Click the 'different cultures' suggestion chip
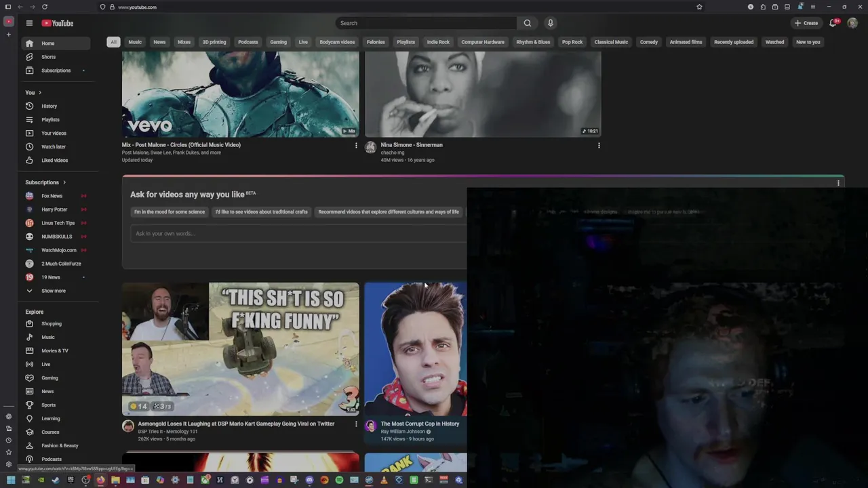868x488 pixels. click(389, 212)
